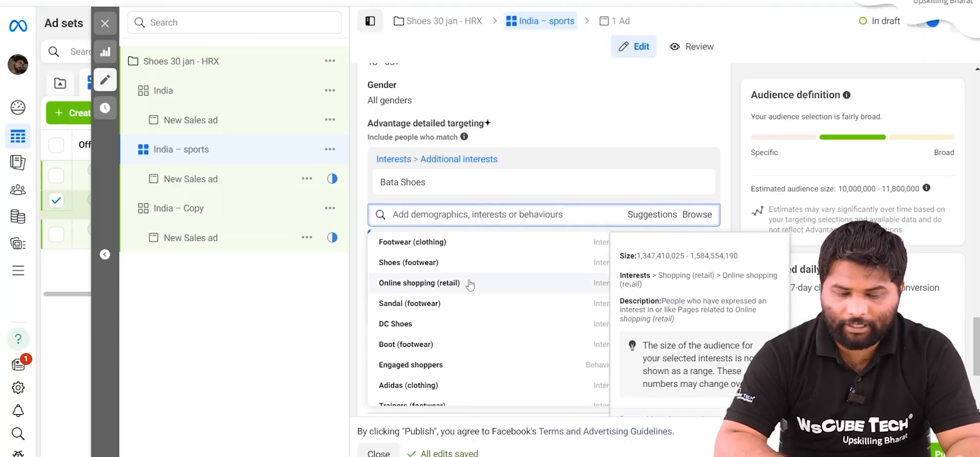Image resolution: width=980 pixels, height=457 pixels.
Task: Open the charts view in edit toolbar
Action: click(105, 52)
